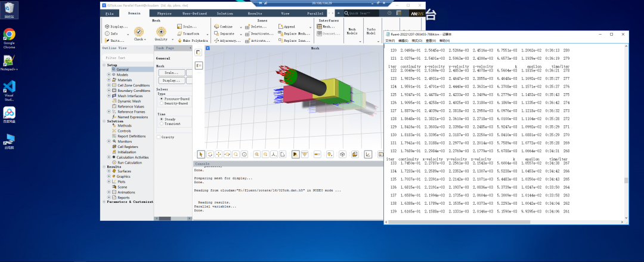This screenshot has width=644, height=262.
Task: Activate the rotate view tool
Action: [x=210, y=154]
